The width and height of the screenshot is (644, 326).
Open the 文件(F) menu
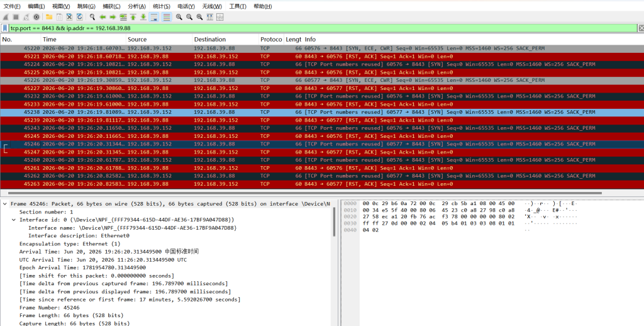coord(12,6)
